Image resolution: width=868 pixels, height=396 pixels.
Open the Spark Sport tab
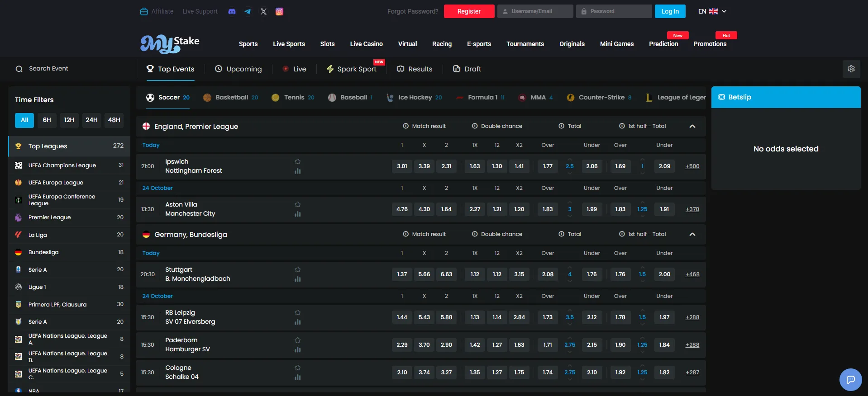(352, 69)
